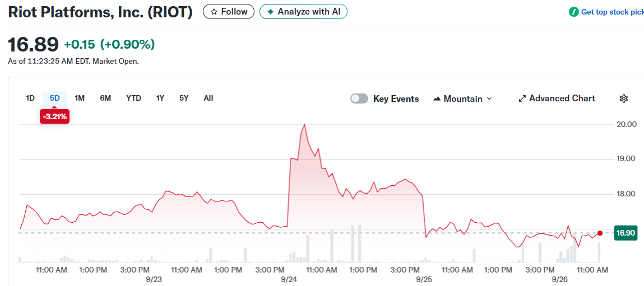
Task: Choose the YTD range
Action: (133, 98)
